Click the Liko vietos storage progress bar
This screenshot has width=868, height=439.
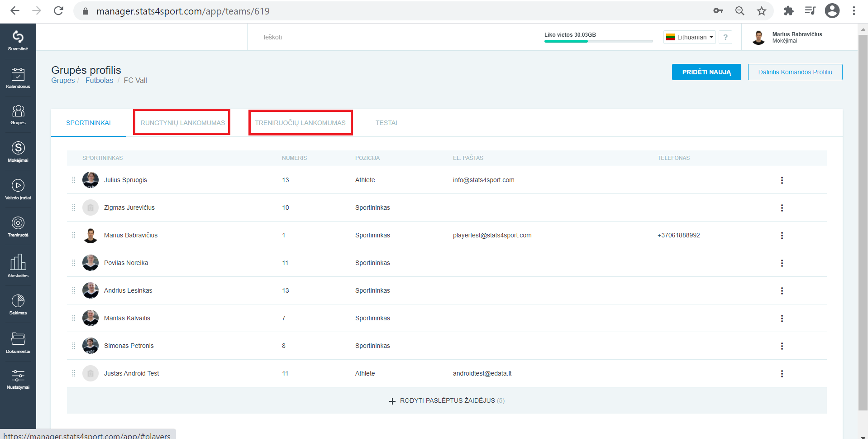598,41
